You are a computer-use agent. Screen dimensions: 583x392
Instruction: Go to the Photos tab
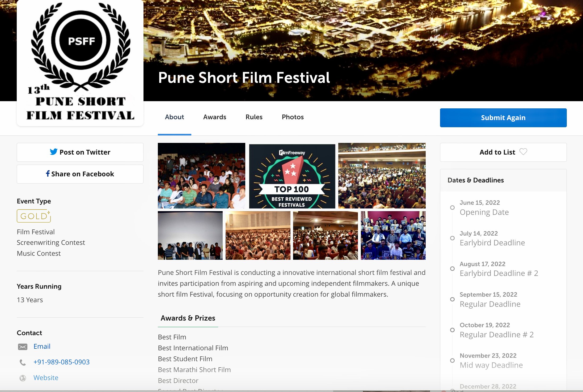tap(293, 117)
